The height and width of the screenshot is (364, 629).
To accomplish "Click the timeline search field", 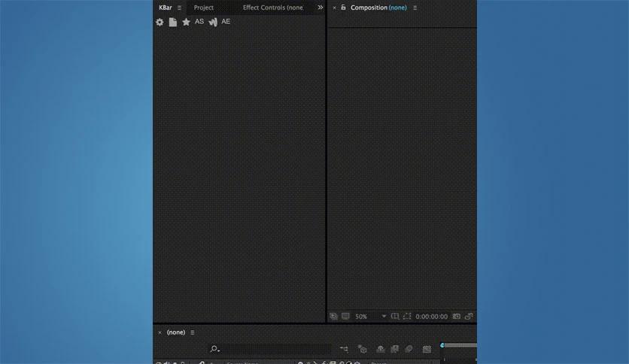I will point(276,349).
